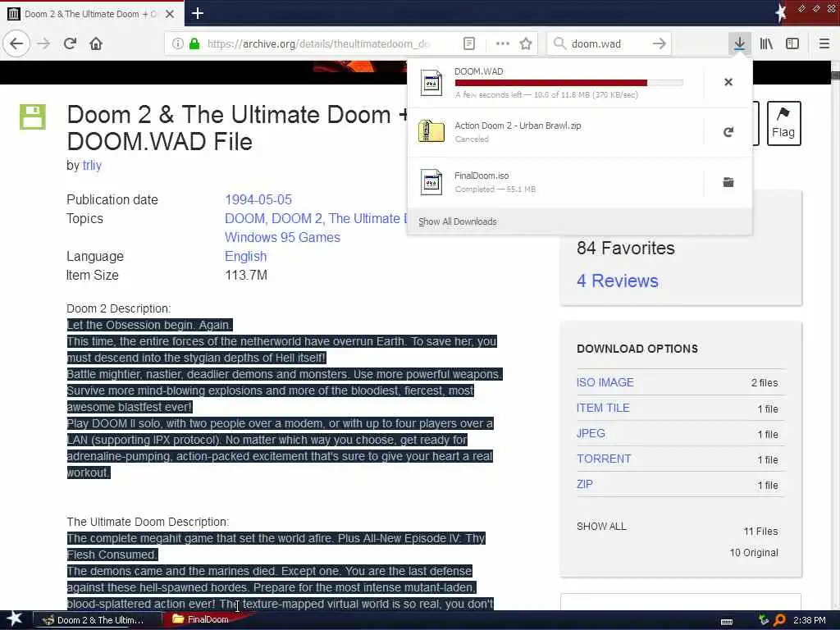Open FinalDoom.iso completed download entry
This screenshot has height=630, width=840.
(555, 182)
